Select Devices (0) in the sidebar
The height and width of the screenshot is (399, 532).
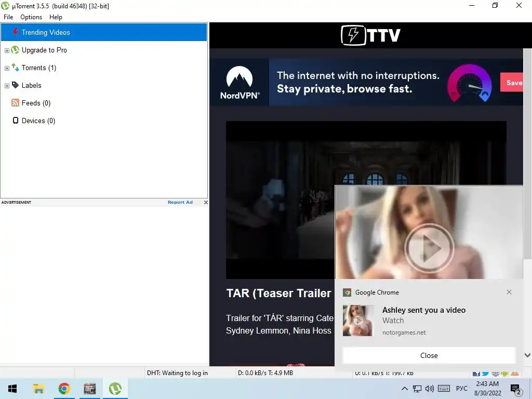click(38, 121)
